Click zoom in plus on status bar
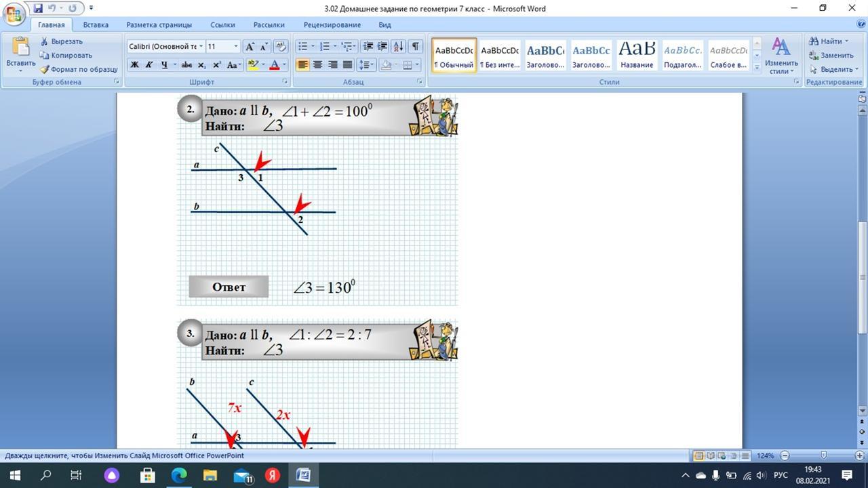 tap(861, 455)
